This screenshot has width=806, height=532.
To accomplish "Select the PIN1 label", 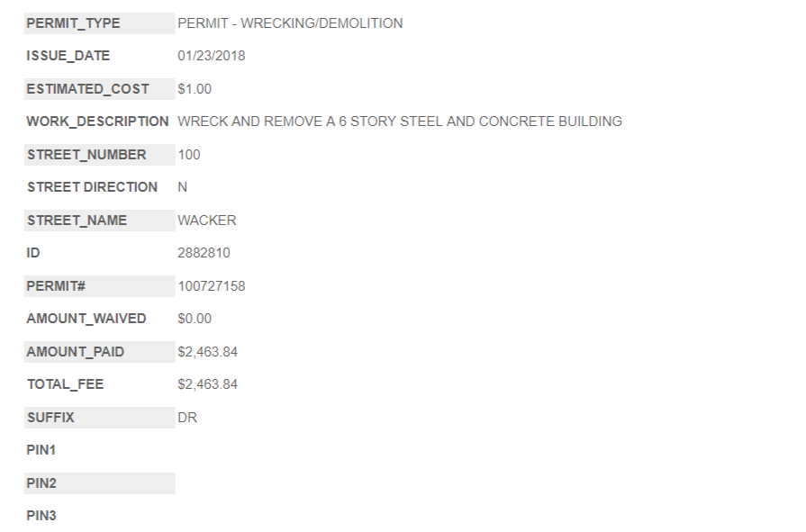I will pyautogui.click(x=41, y=450).
